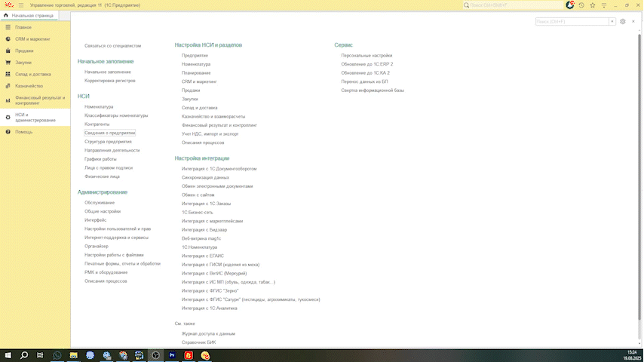The image size is (644, 362).
Task: Open the Продажи bag icon
Action: pyautogui.click(x=8, y=51)
